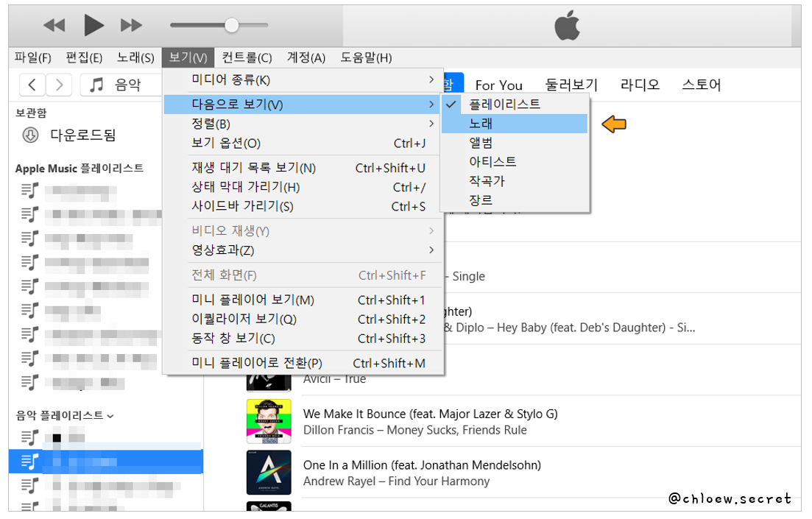Toggle 사이드바 가리기(S)
This screenshot has height=519, width=812.
coord(303,206)
